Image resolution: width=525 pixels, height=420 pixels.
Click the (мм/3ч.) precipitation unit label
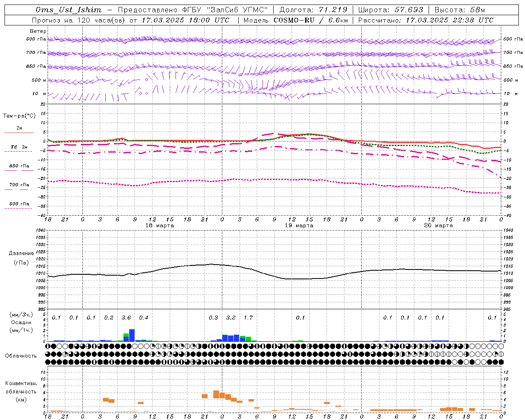(21, 315)
